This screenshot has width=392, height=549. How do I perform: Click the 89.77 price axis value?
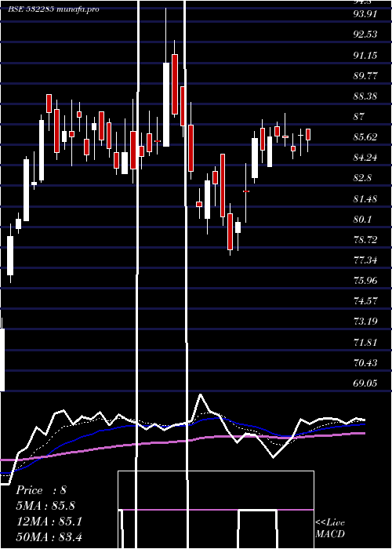365,75
